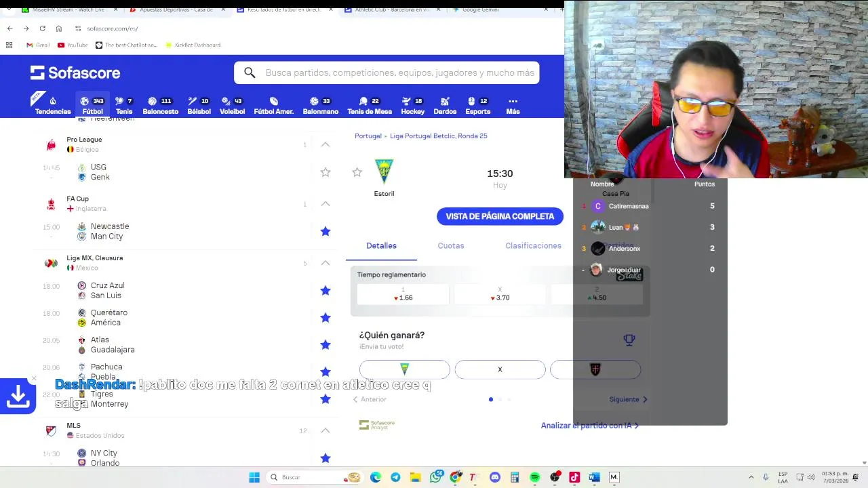Switch to the Athletic Club - Barcelona tab

(x=392, y=9)
